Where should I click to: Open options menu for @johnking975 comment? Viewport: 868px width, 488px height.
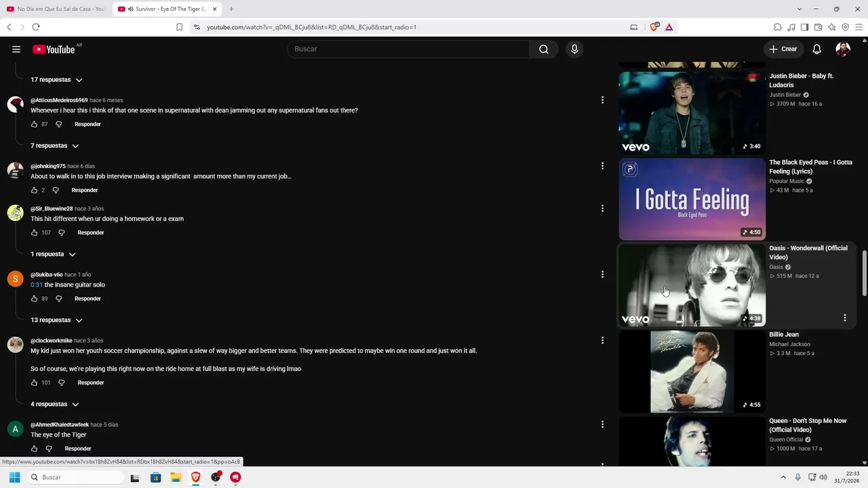click(x=602, y=166)
